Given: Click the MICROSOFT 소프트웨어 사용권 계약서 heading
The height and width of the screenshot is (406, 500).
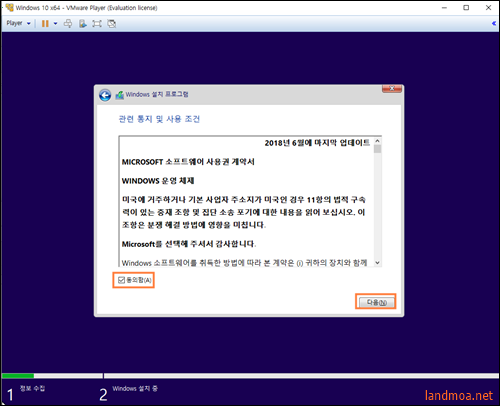Looking at the screenshot, I should coord(188,162).
